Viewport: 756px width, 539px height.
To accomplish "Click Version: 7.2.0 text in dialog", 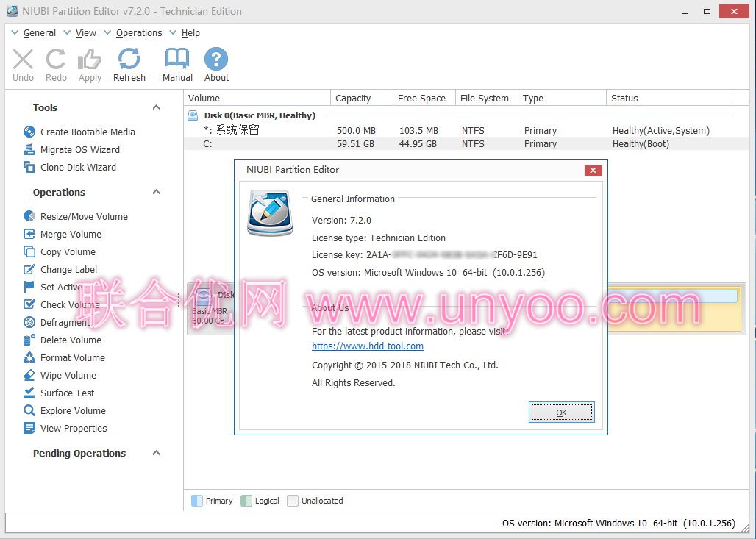I will 341,221.
